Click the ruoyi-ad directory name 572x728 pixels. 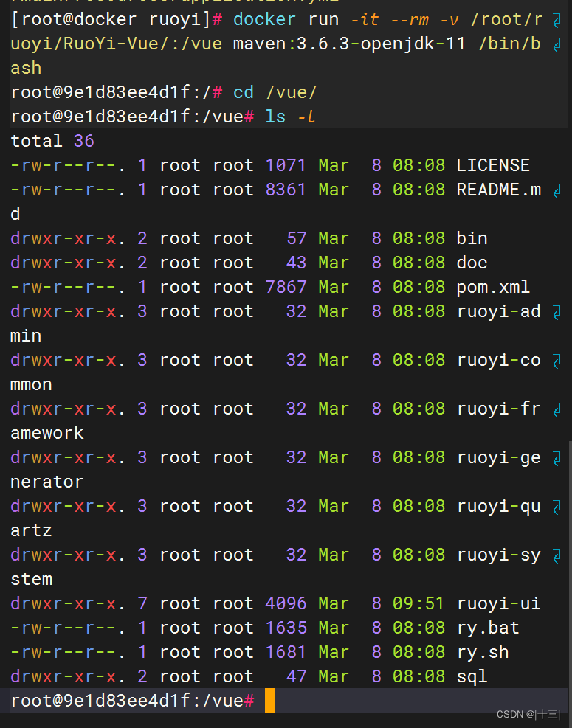pos(498,311)
